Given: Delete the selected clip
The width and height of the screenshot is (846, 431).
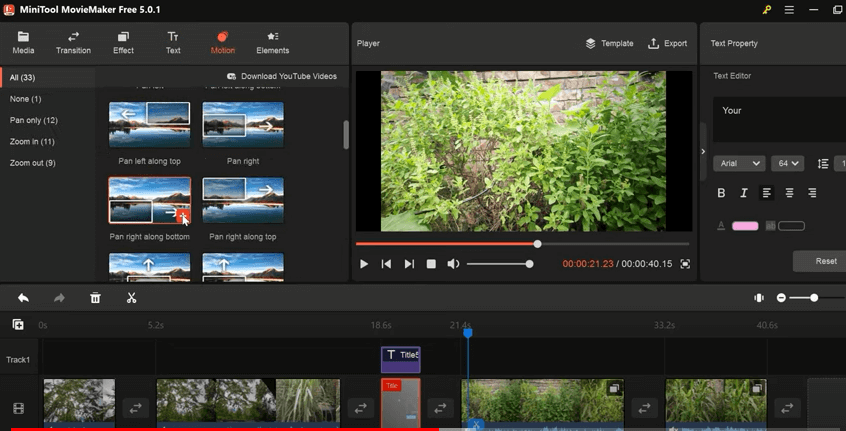Looking at the screenshot, I should [x=95, y=298].
